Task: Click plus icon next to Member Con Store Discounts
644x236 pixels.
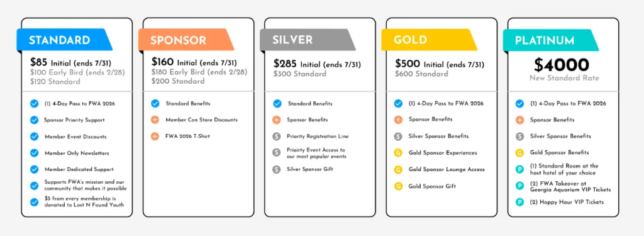Action: tap(155, 120)
